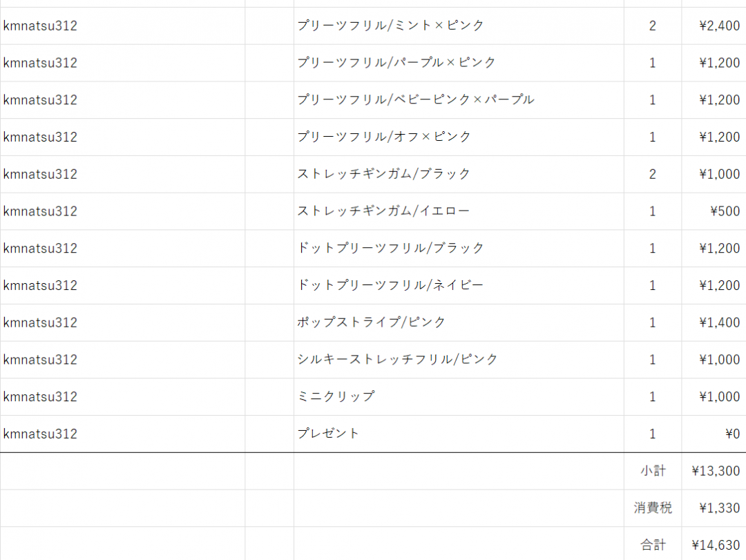The image size is (746, 560).
Task: Select the シルキーストレッチフリル/ピンク cell
Action: click(397, 360)
